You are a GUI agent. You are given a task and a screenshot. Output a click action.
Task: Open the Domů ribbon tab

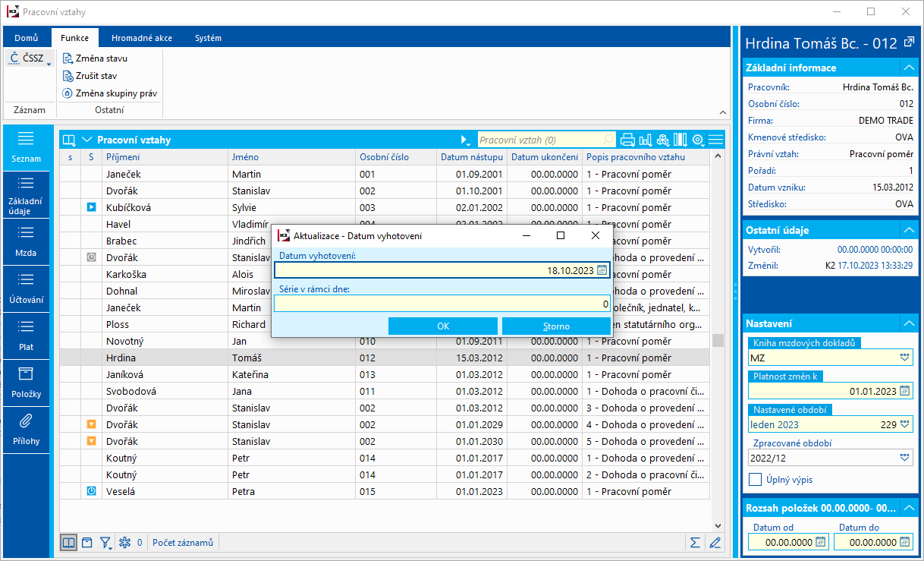[x=27, y=38]
